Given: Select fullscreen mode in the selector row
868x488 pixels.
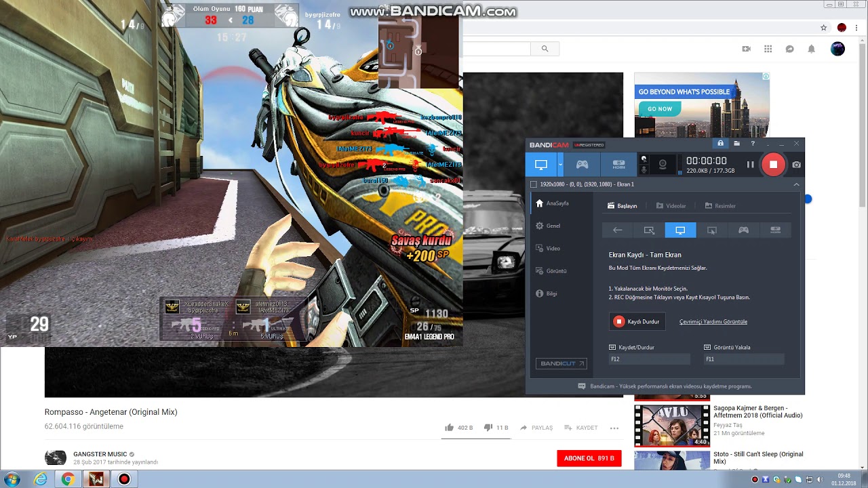Looking at the screenshot, I should [x=680, y=230].
